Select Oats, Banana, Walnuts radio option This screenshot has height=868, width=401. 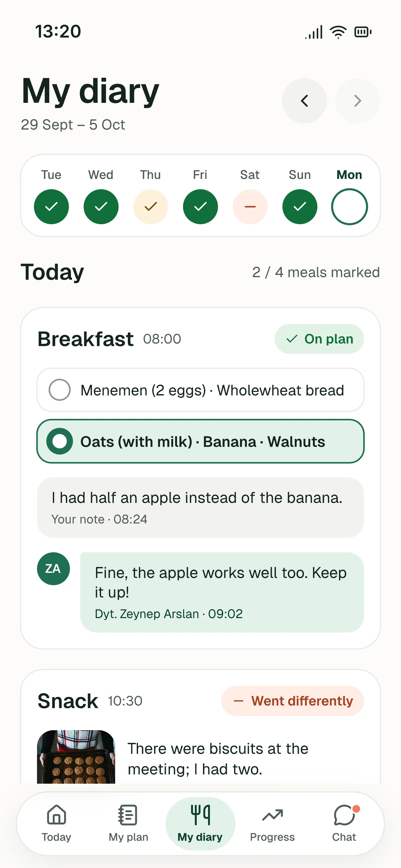pyautogui.click(x=200, y=441)
